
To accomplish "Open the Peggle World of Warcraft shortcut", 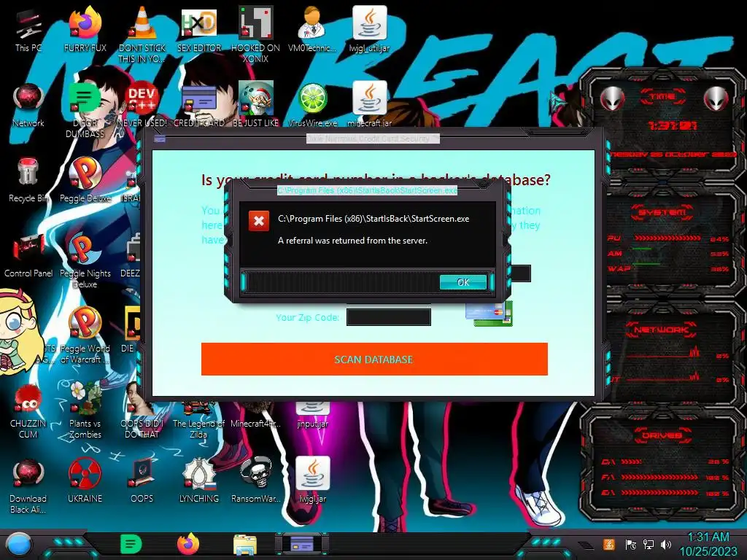I will click(x=85, y=335).
